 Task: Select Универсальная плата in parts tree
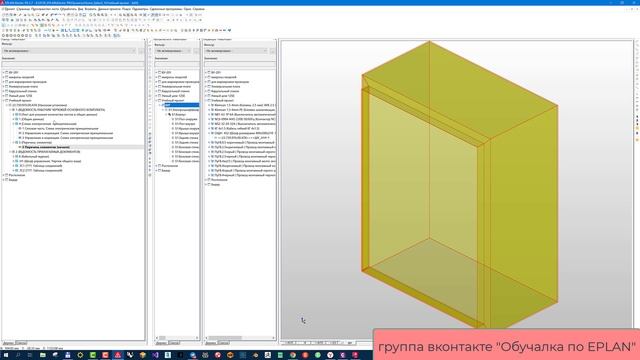[x=226, y=87]
